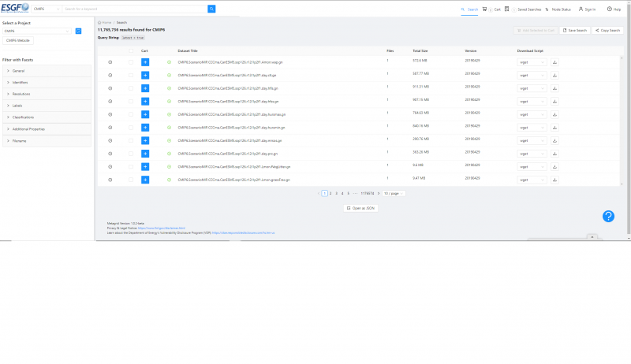The height and width of the screenshot is (364, 631).
Task: Expand row details for day.clt.gn dataset
Action: tap(110, 74)
